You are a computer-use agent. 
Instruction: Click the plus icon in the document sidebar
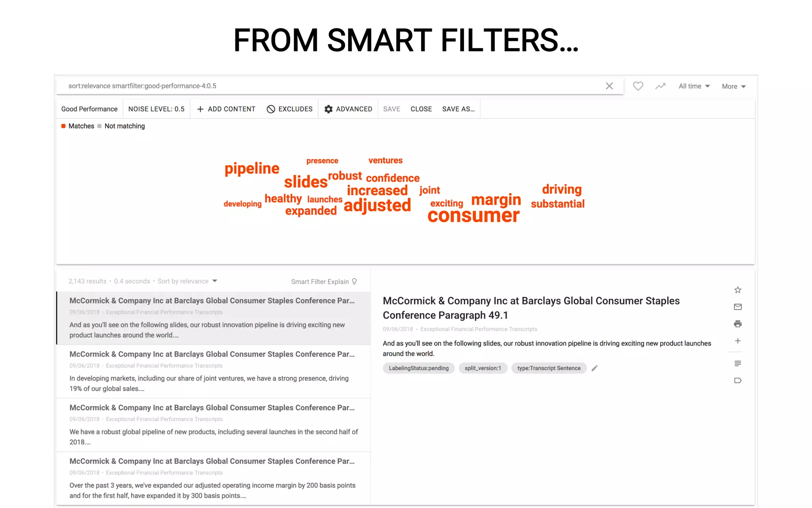coord(737,341)
